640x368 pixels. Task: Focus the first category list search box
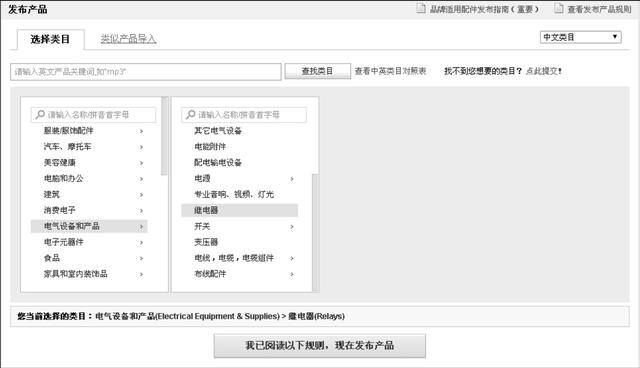(x=93, y=115)
